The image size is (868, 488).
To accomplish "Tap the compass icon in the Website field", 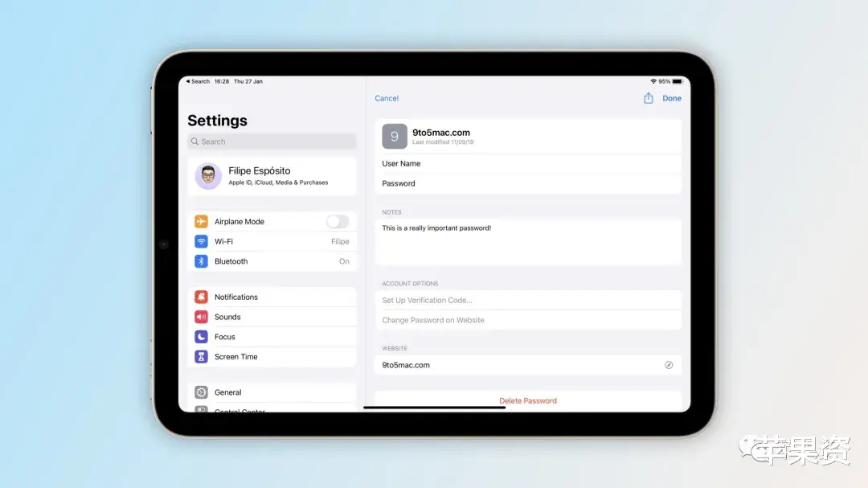I will 669,364.
